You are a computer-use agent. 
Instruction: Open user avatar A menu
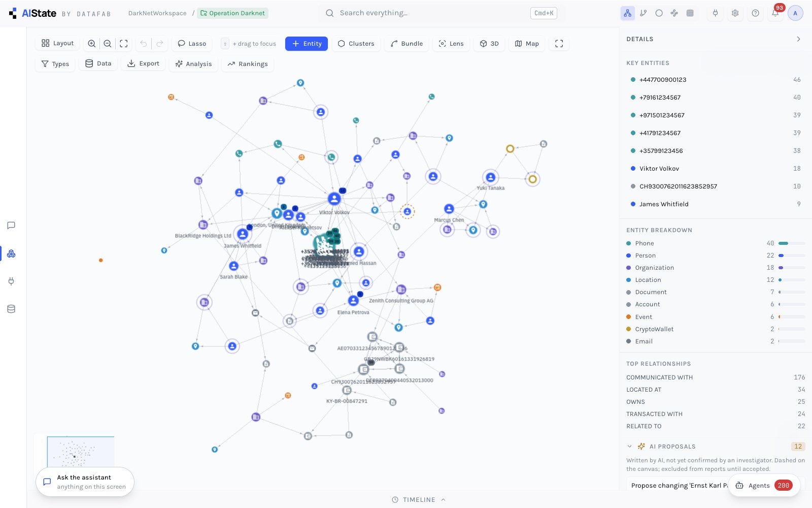click(x=795, y=13)
